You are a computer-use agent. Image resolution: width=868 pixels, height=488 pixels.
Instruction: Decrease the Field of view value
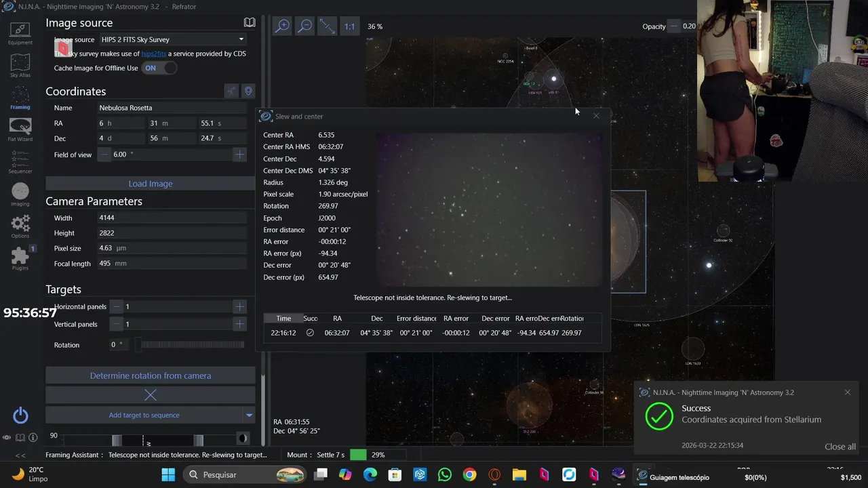click(x=104, y=155)
